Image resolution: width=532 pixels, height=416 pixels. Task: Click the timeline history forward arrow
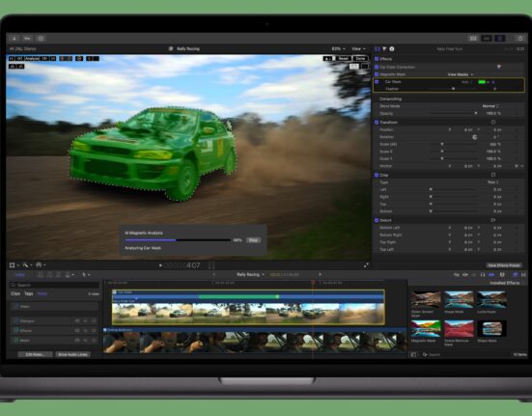point(320,274)
